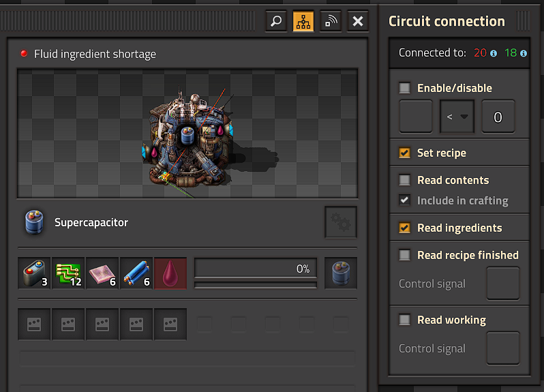Select the fourth module slot
Image resolution: width=544 pixels, height=392 pixels.
[136, 325]
